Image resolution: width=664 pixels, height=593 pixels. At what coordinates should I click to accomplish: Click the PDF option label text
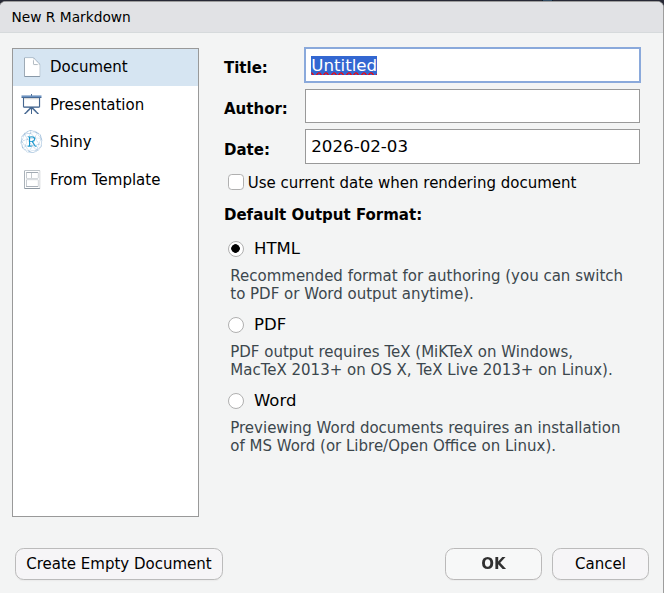270,325
